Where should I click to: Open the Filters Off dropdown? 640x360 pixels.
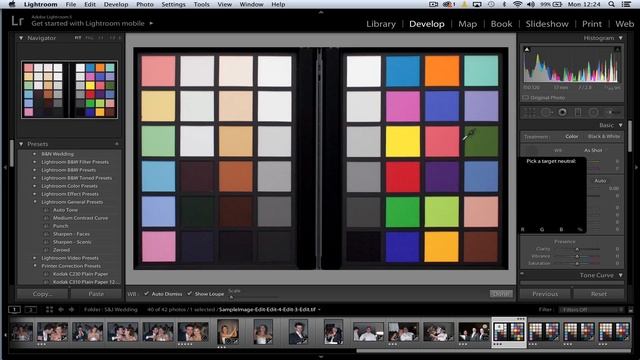(x=591, y=309)
